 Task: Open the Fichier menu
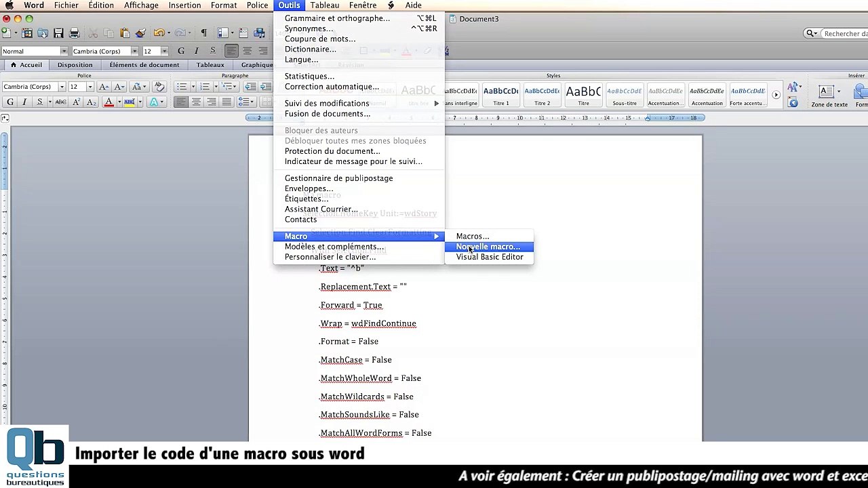pos(66,5)
